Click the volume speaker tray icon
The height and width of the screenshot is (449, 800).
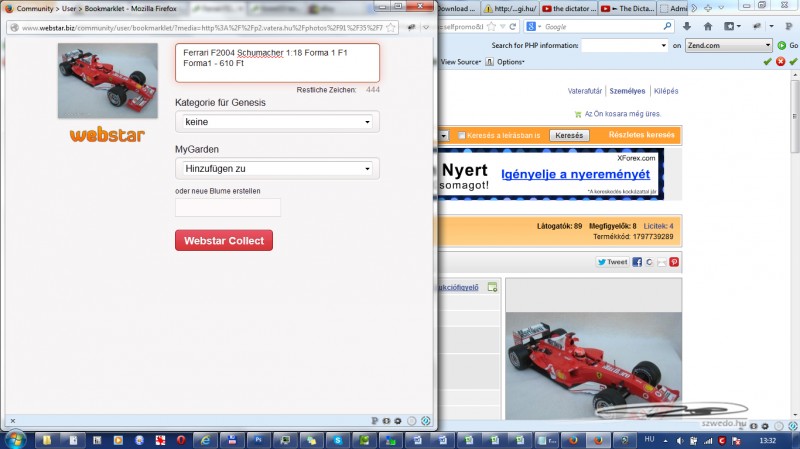(x=680, y=440)
